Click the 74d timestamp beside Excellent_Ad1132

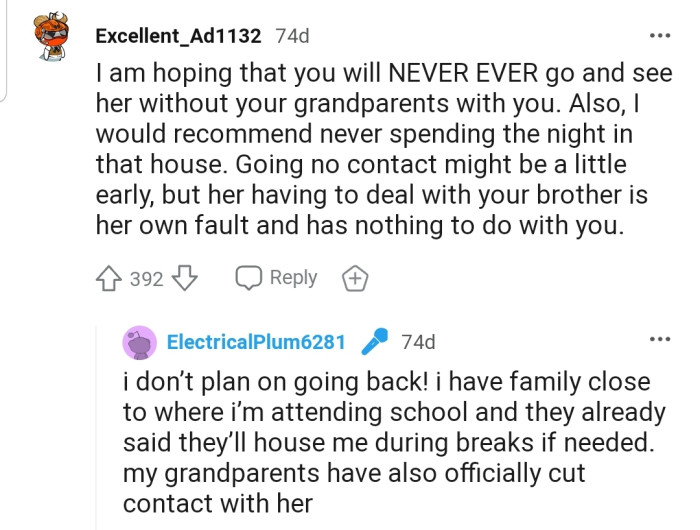coord(292,36)
